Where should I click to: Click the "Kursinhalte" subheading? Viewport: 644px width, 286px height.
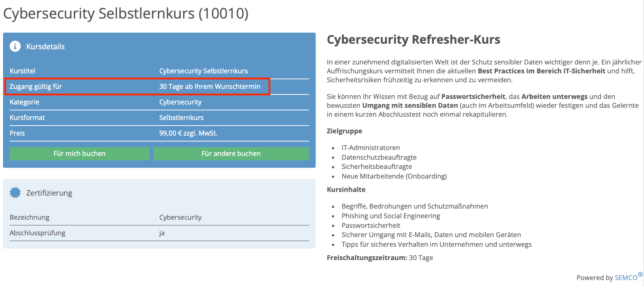(x=346, y=189)
